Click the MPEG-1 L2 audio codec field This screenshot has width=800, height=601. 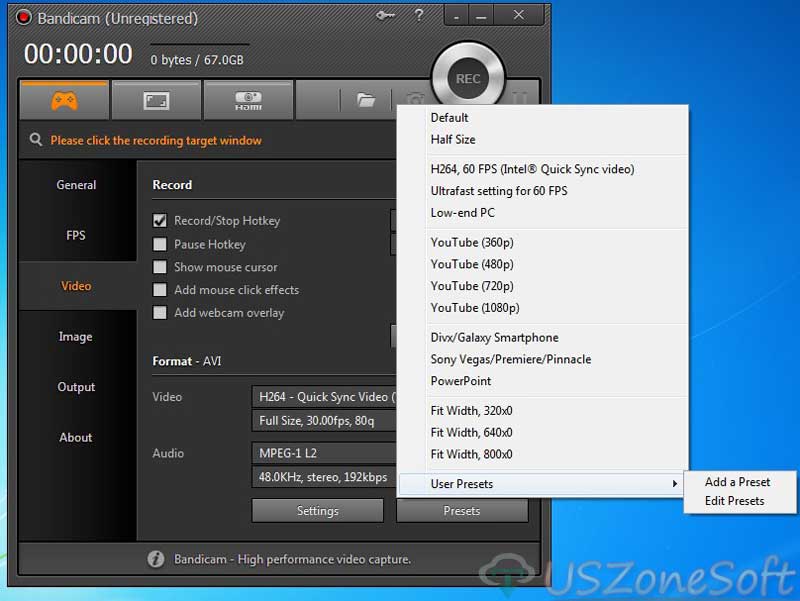point(324,453)
